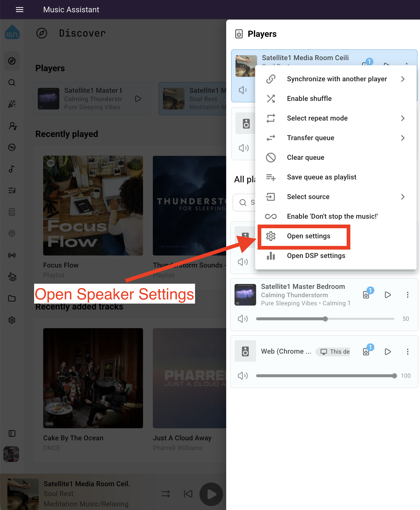Open the Tracks music note sidebar icon
Image resolution: width=420 pixels, height=510 pixels.
12,169
